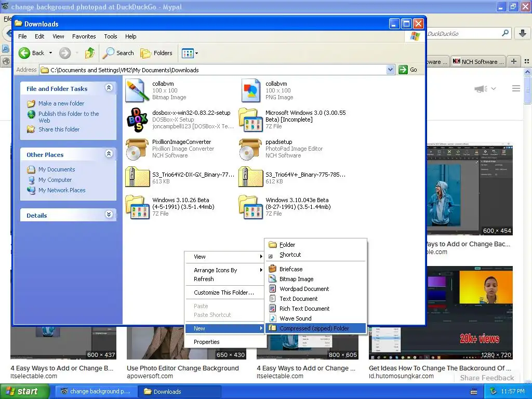Click the Up folder toolbar icon
Image resolution: width=532 pixels, height=399 pixels.
[90, 53]
